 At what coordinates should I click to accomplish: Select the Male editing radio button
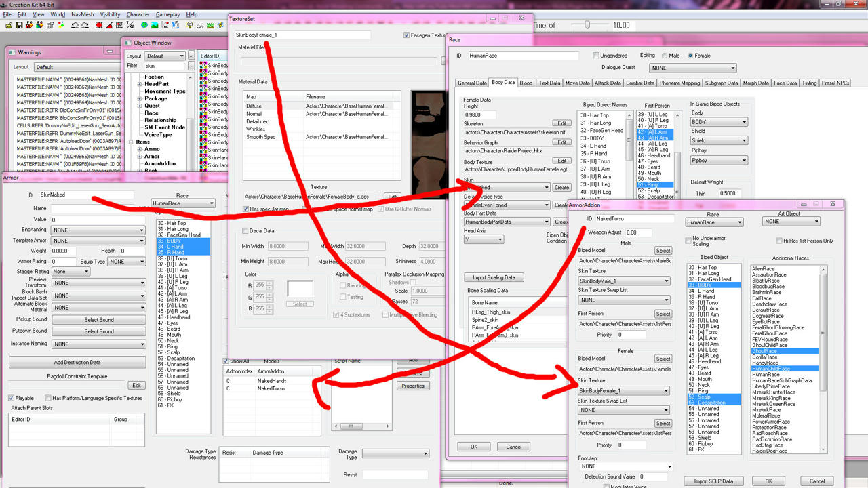coord(665,56)
